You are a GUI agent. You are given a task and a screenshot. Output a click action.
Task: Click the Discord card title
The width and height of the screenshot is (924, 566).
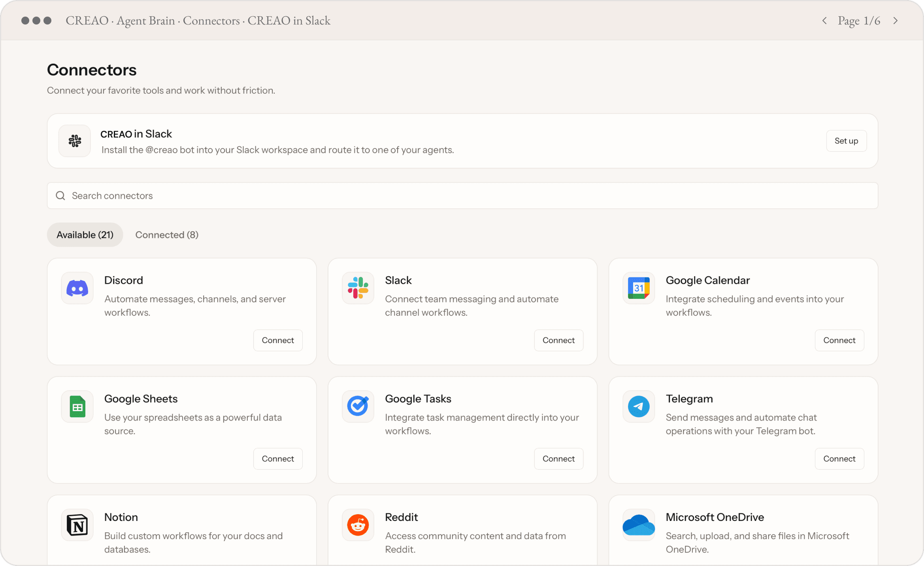[124, 280]
